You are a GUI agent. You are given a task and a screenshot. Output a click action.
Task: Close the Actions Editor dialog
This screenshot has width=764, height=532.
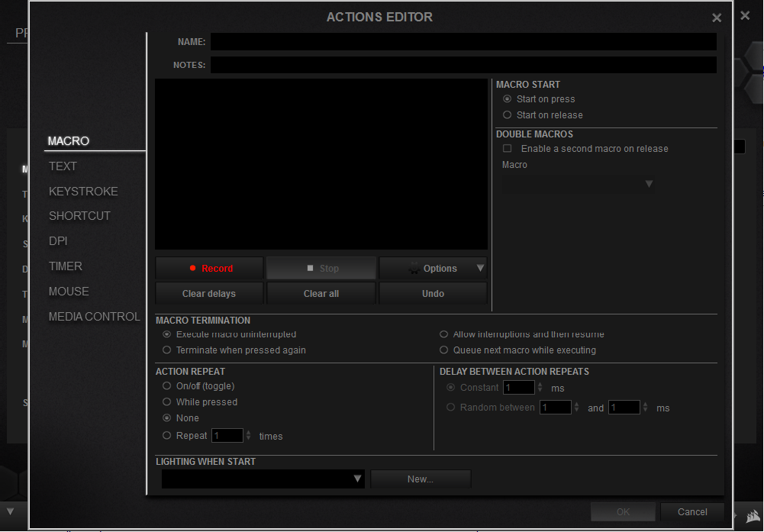pos(716,18)
